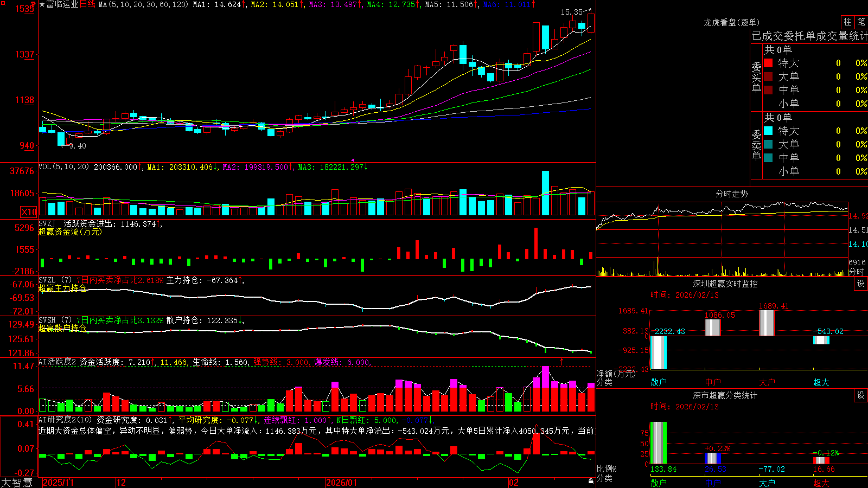Click the lock icon on the date axis

tap(591, 481)
